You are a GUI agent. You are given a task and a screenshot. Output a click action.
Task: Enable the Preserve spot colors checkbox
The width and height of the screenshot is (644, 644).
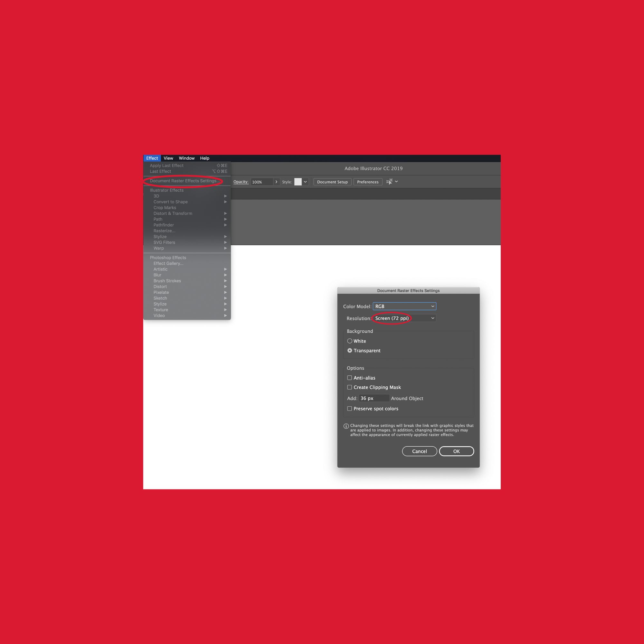pyautogui.click(x=349, y=408)
